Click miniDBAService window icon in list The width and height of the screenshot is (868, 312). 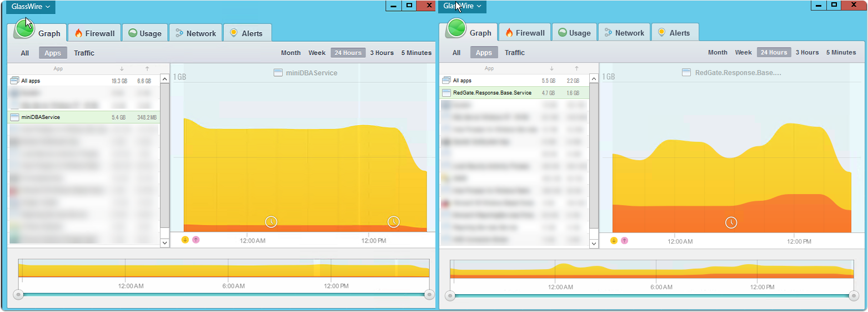14,117
